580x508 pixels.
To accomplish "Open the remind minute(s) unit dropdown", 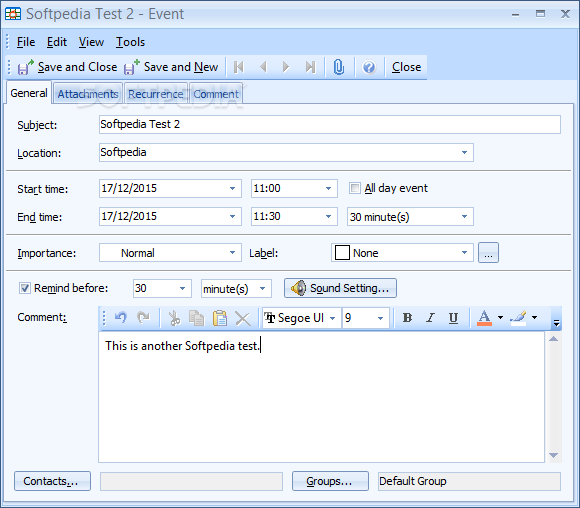I will (262, 288).
